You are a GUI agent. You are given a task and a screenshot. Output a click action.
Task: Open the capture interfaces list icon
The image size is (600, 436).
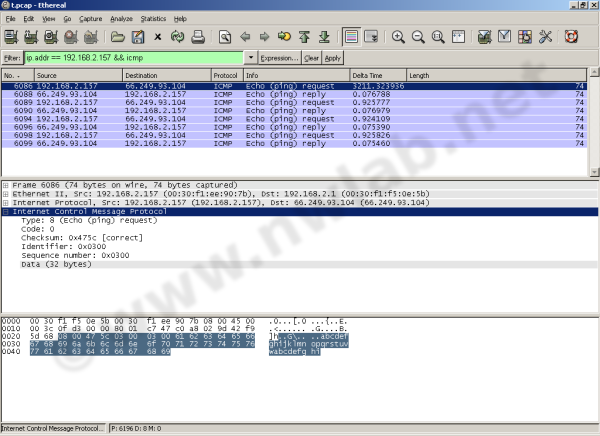coord(11,37)
